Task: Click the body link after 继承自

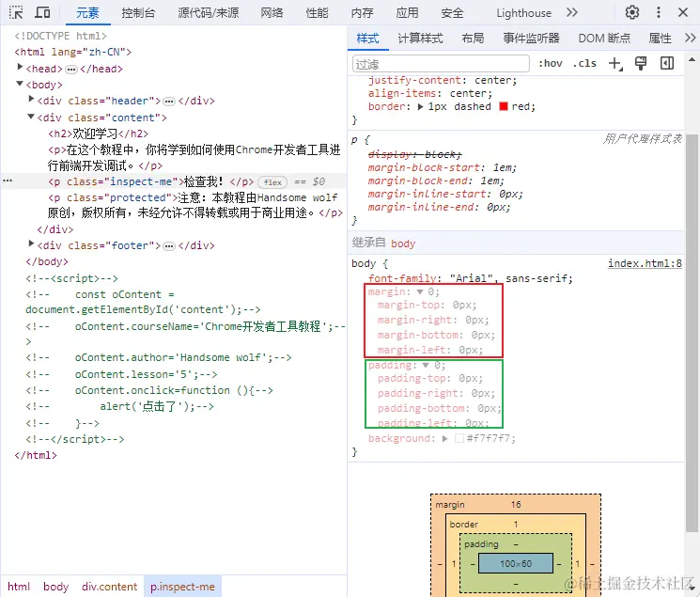Action: click(403, 244)
